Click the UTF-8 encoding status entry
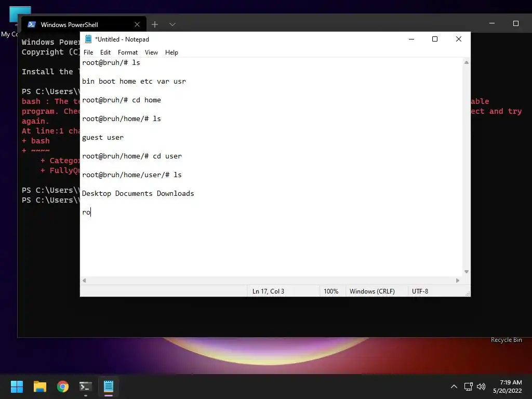The width and height of the screenshot is (532, 399). tap(420, 291)
